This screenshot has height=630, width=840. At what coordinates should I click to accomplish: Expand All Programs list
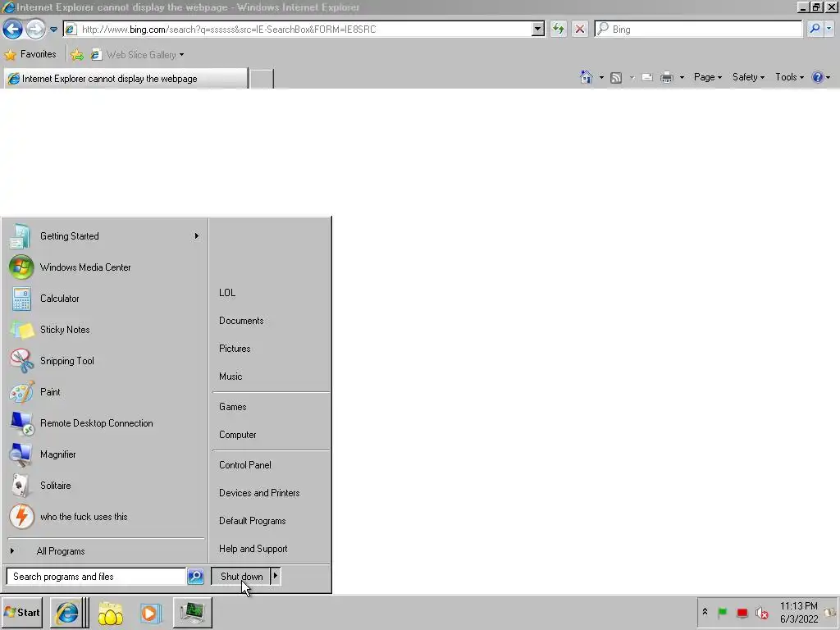(106, 550)
